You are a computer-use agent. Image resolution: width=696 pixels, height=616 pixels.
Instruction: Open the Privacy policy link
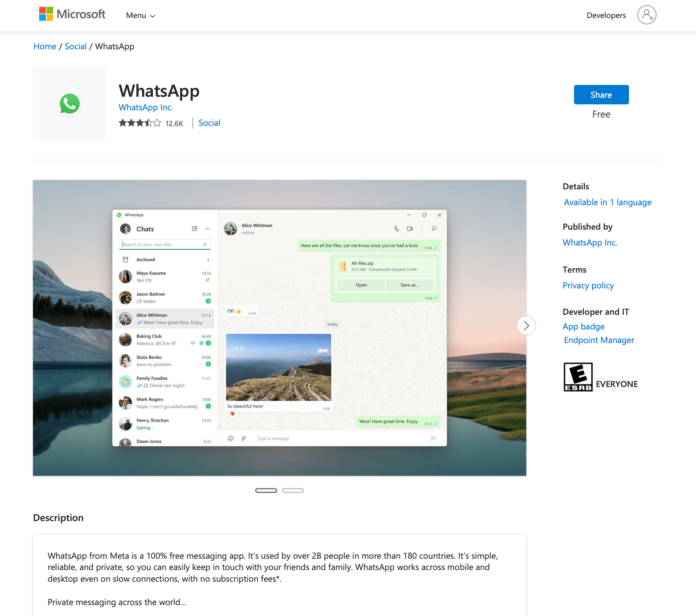click(x=588, y=285)
